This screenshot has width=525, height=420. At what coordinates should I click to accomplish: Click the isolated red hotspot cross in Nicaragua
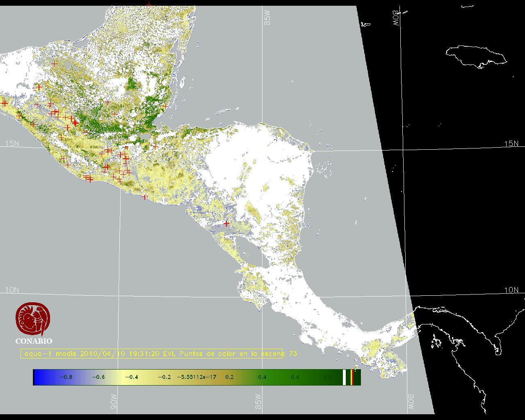pos(226,224)
